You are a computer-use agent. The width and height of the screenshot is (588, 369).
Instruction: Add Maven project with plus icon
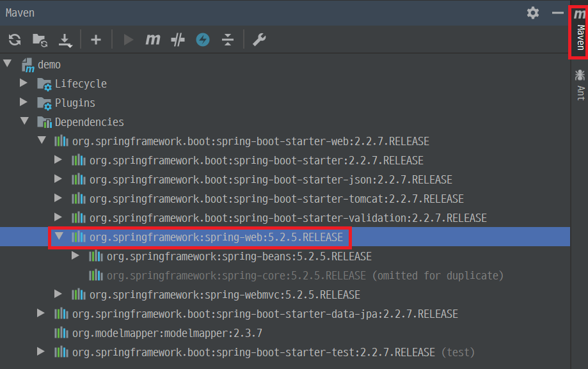click(96, 40)
